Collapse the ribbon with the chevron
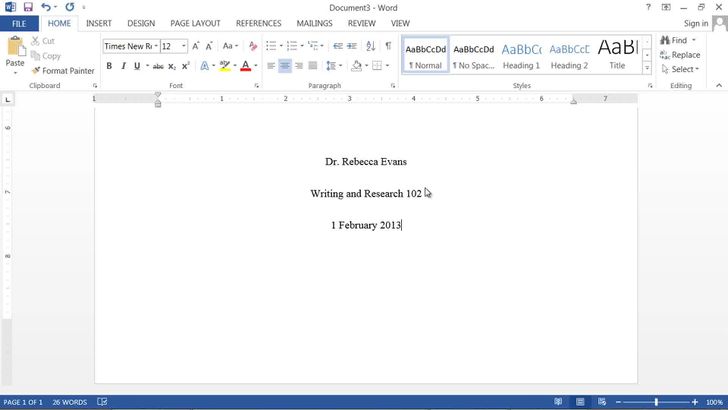 coord(719,85)
